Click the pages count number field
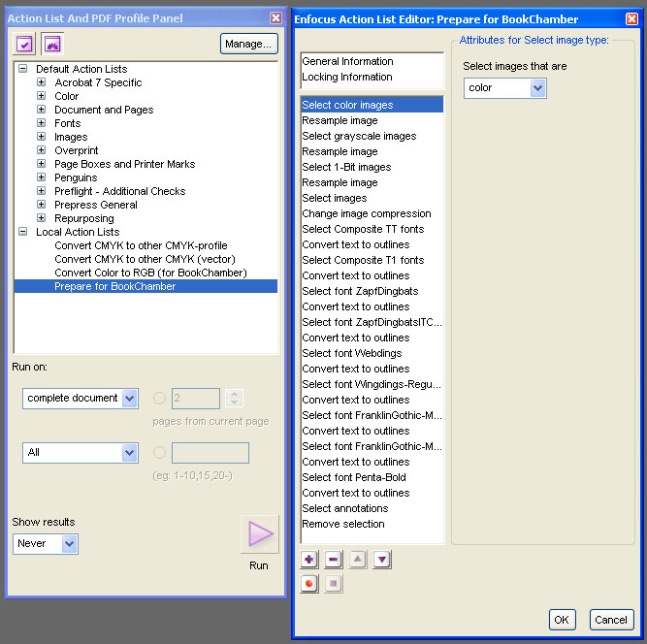Screen dimensions: 647x644 pos(196,398)
